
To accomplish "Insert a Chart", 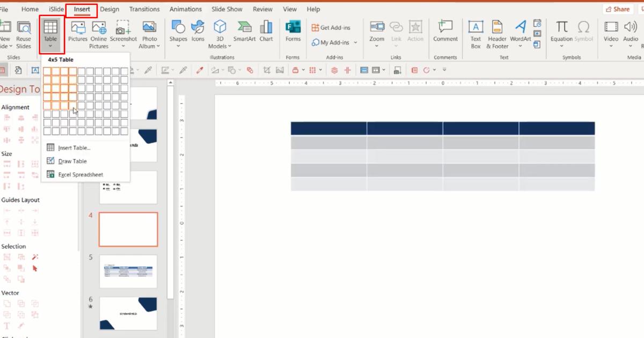I will pos(266,32).
